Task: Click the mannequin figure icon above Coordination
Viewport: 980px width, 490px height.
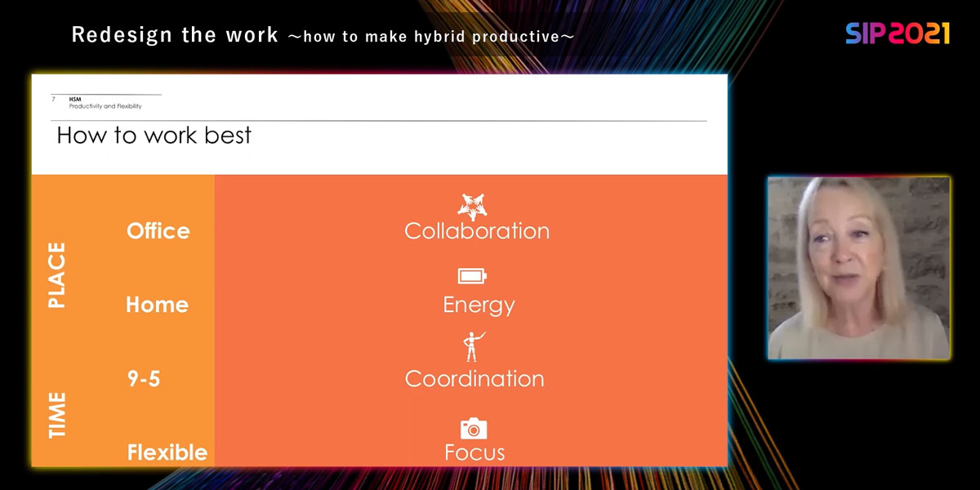Action: coord(472,347)
